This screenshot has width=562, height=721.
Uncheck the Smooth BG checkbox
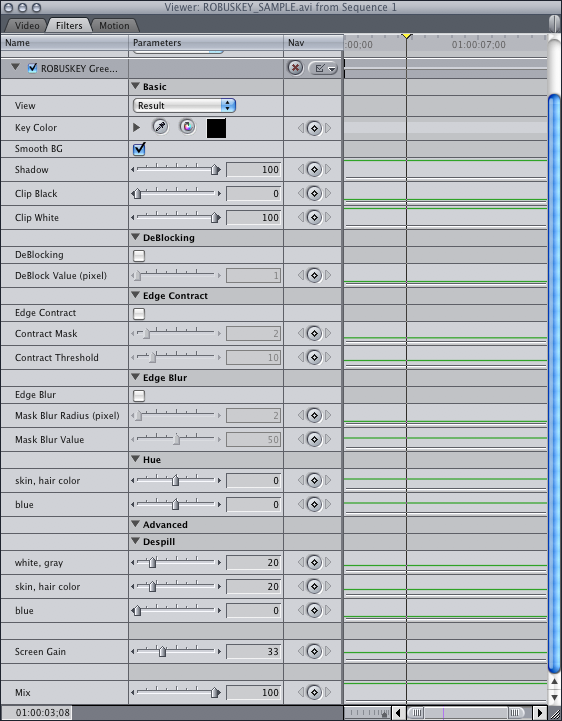[139, 149]
